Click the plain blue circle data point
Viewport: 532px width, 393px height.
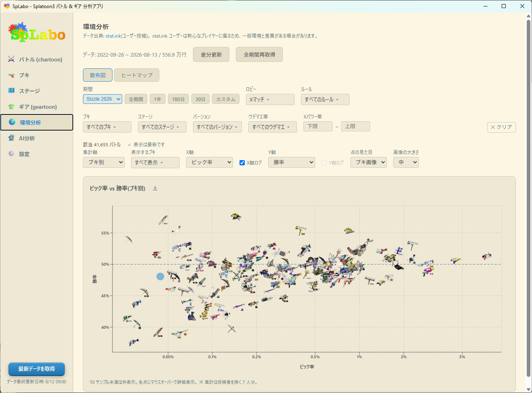click(160, 277)
